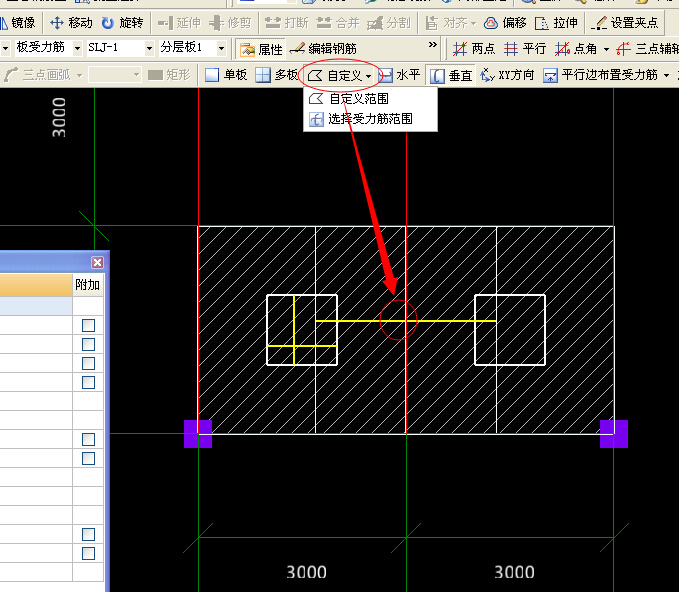The width and height of the screenshot is (679, 592).
Task: Expand 平行边布置受力筋 dropdown arrow
Action: pos(666,75)
